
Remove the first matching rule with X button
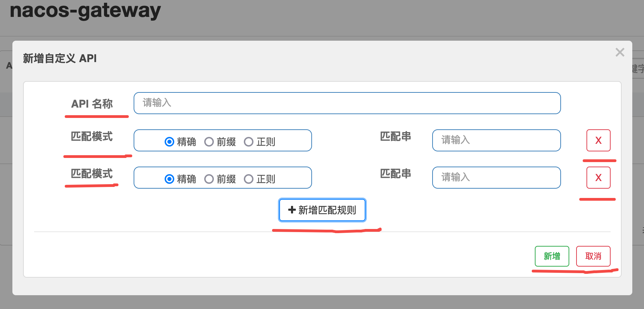tap(599, 140)
